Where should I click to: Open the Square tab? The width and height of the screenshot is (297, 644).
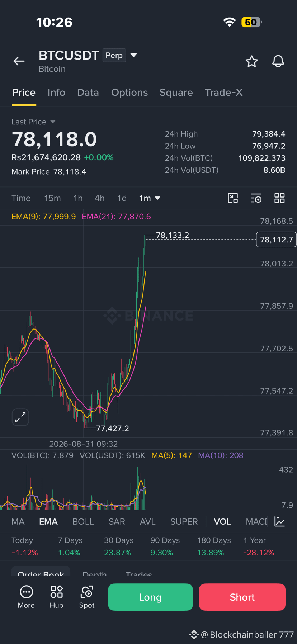[176, 93]
